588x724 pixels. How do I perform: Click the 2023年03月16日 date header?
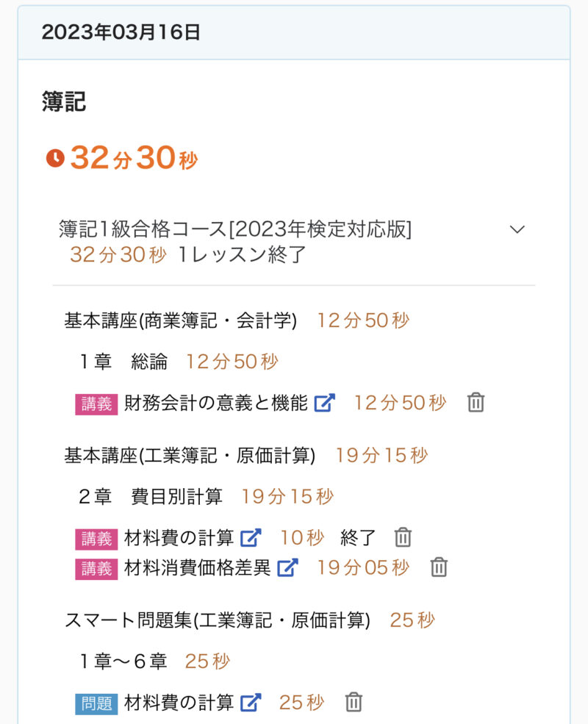(x=121, y=32)
